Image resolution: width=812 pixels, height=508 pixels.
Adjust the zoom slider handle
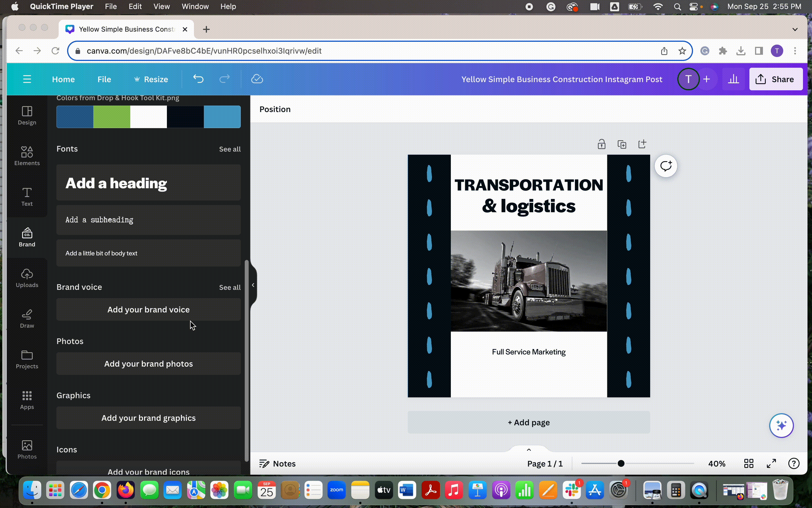point(621,464)
